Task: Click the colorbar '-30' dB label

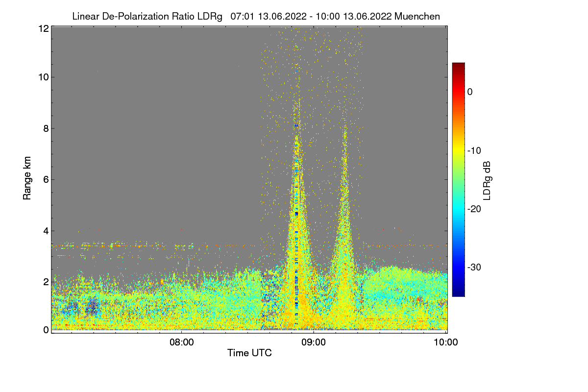Action: (474, 268)
